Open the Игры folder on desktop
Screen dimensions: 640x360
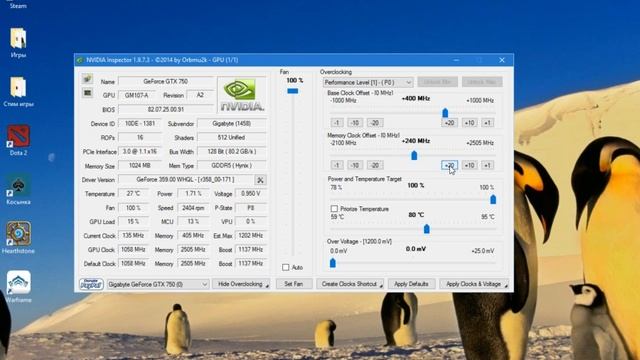pos(18,42)
